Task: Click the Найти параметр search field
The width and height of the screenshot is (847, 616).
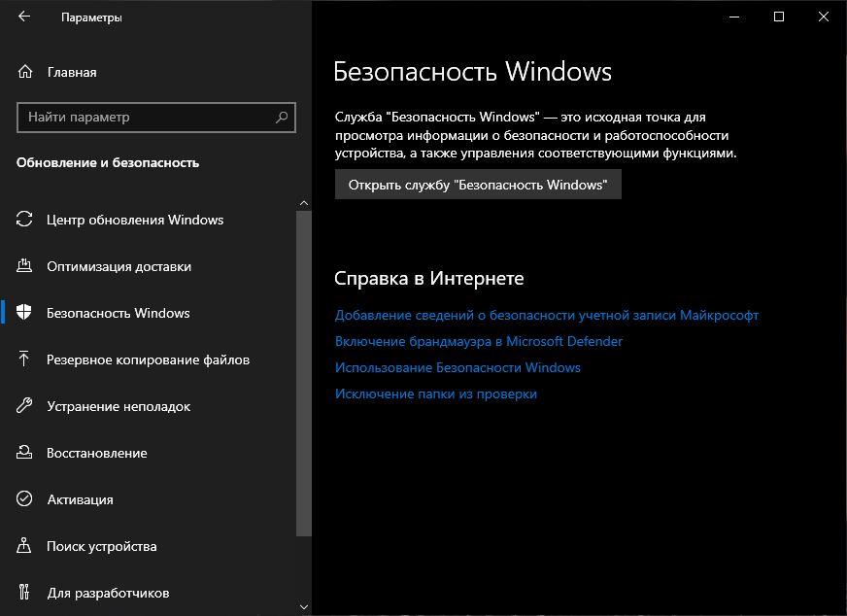Action: coord(156,118)
